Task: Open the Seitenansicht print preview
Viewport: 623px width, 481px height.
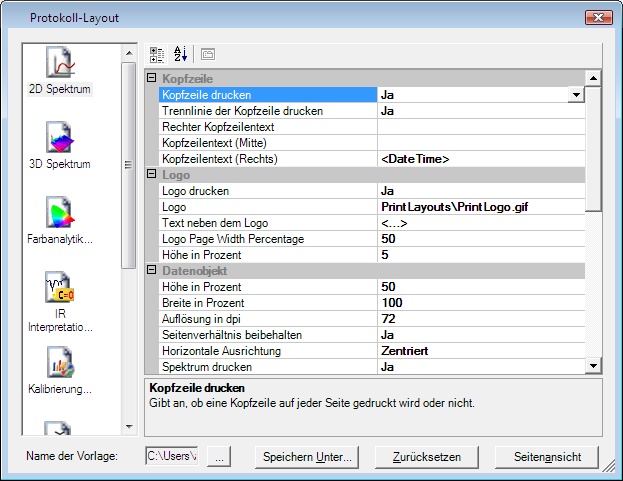Action: point(546,457)
